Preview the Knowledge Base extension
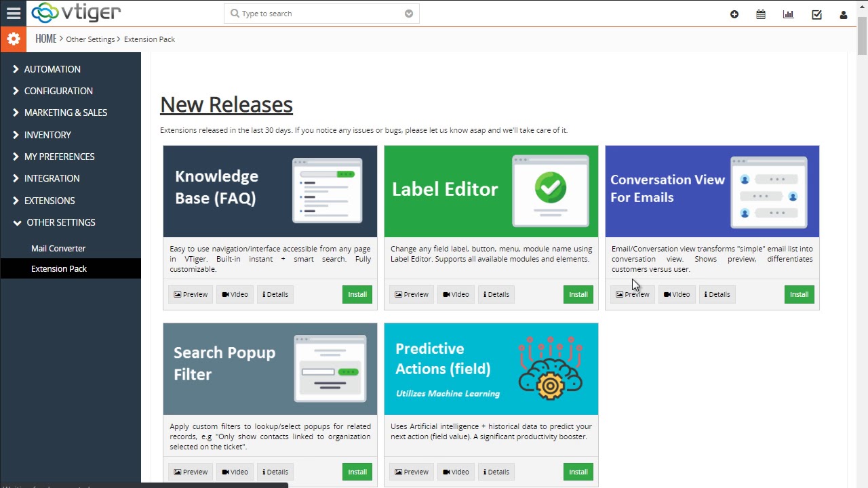868x488 pixels. click(x=191, y=294)
